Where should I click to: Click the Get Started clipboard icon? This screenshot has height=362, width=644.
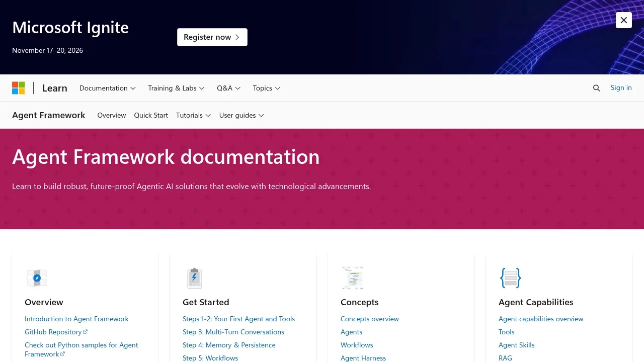(194, 278)
